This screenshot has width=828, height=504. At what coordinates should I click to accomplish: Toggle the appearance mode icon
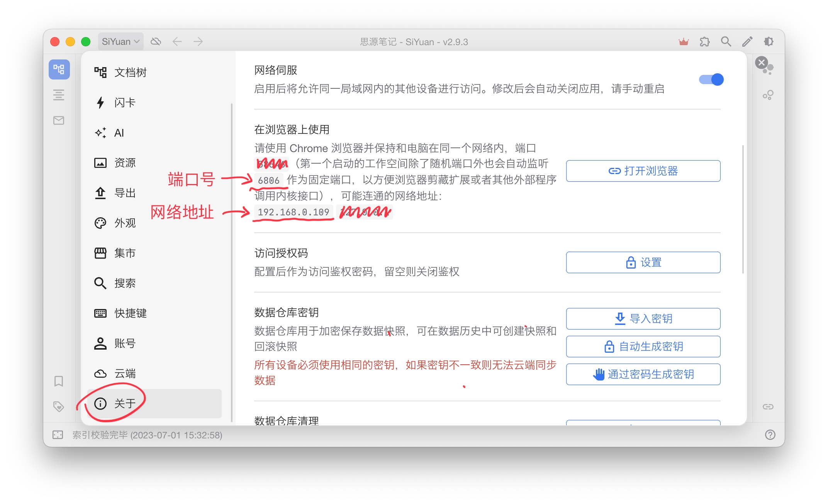point(769,42)
